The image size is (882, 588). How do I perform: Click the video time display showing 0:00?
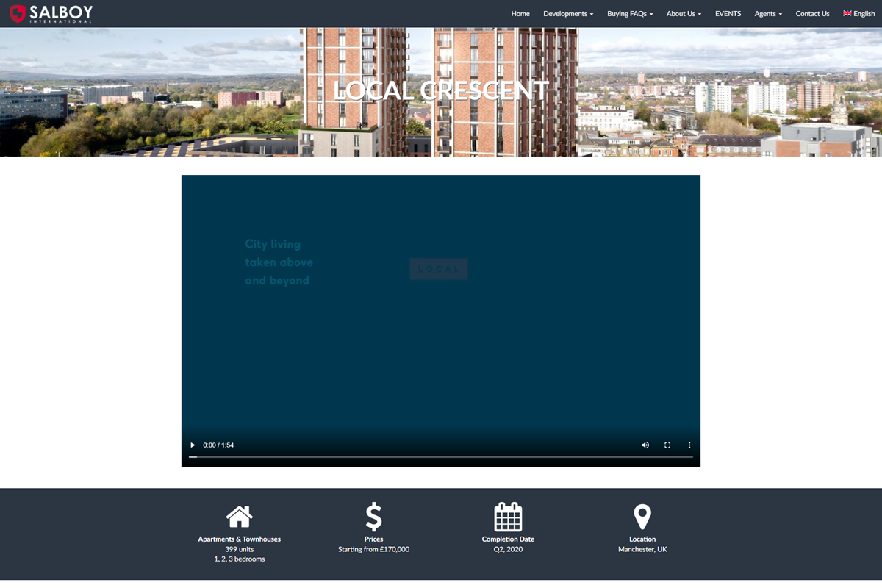click(x=210, y=445)
